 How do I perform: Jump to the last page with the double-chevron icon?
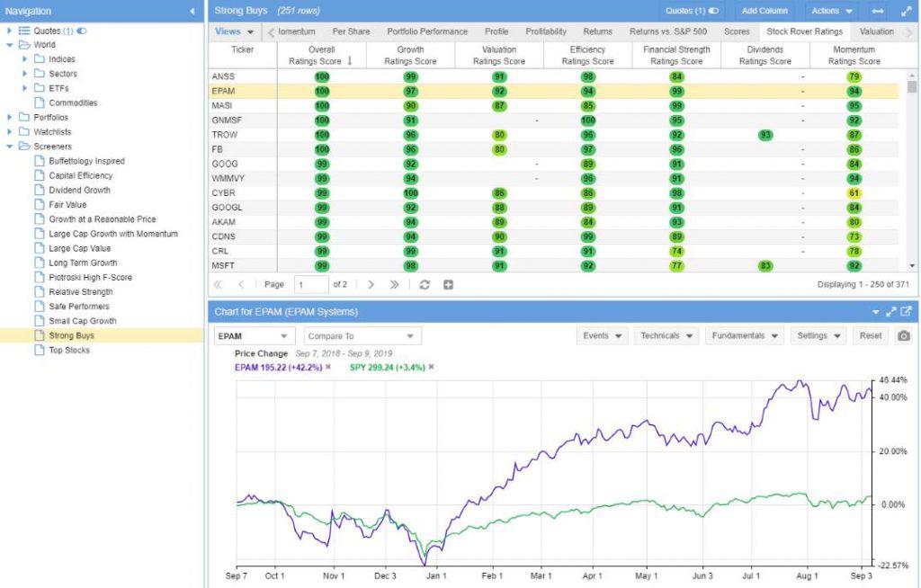tap(394, 284)
